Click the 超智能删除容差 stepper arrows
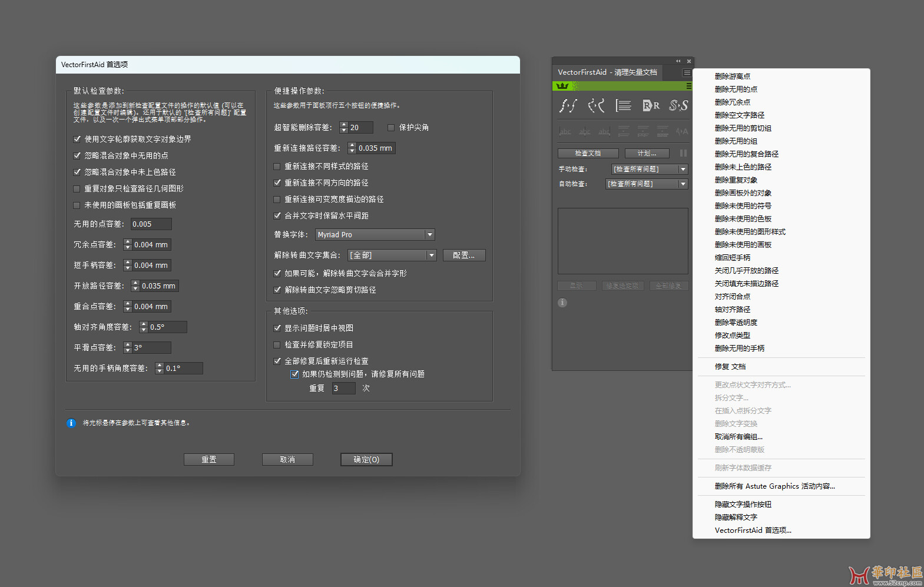This screenshot has width=924, height=587. coord(344,127)
